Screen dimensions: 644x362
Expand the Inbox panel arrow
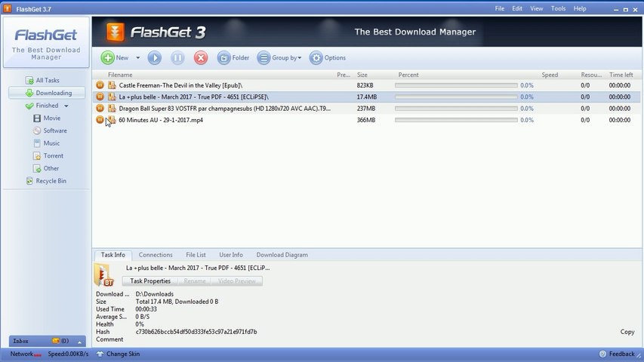tap(80, 342)
